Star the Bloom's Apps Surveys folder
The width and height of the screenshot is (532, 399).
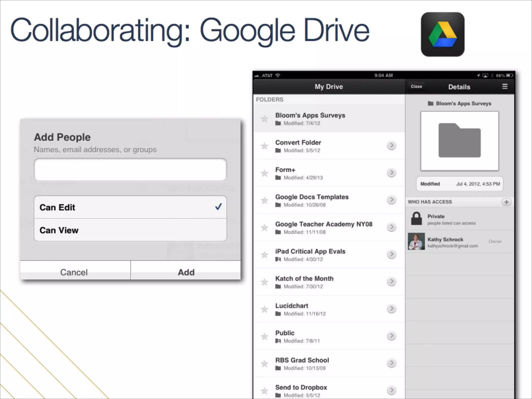coord(264,119)
